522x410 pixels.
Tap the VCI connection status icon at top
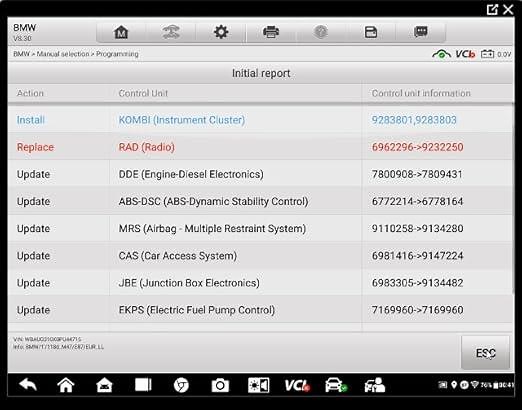pos(465,54)
